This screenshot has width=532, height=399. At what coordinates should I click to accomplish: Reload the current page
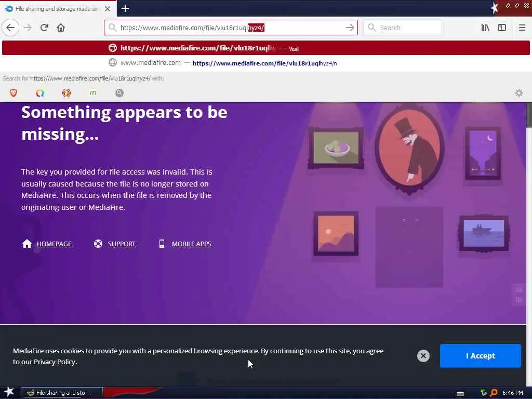pos(45,28)
